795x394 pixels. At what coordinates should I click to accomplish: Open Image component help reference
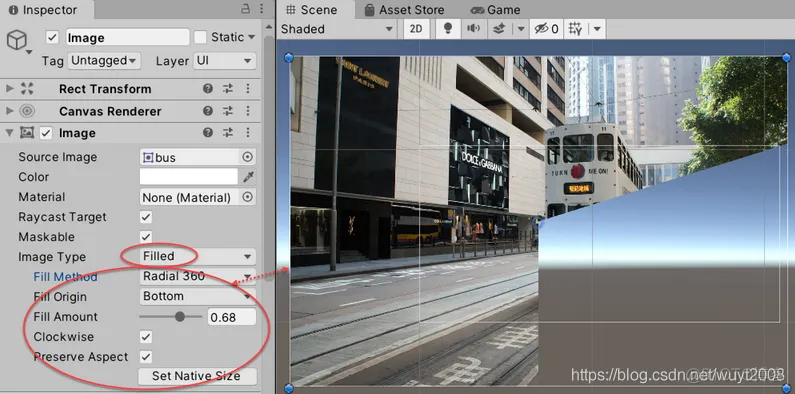208,133
